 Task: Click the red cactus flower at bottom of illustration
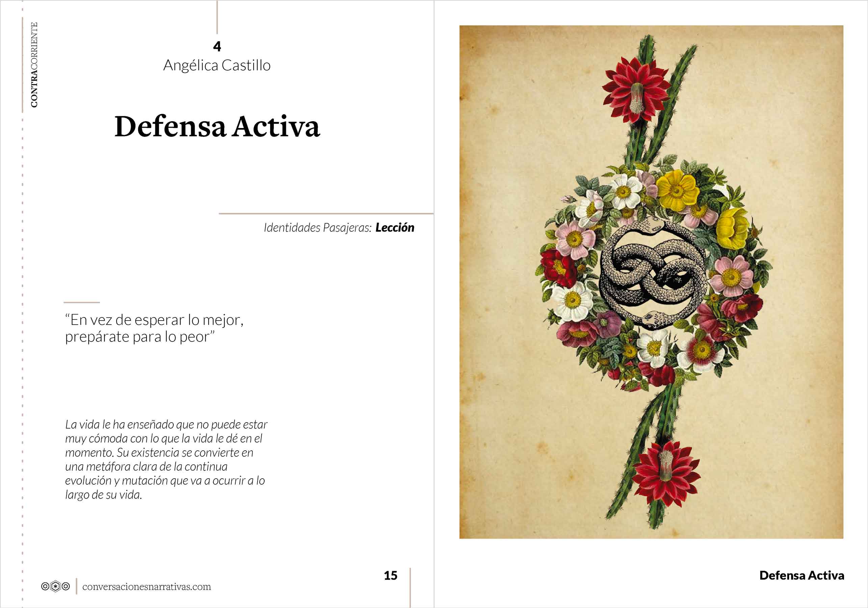tap(666, 474)
